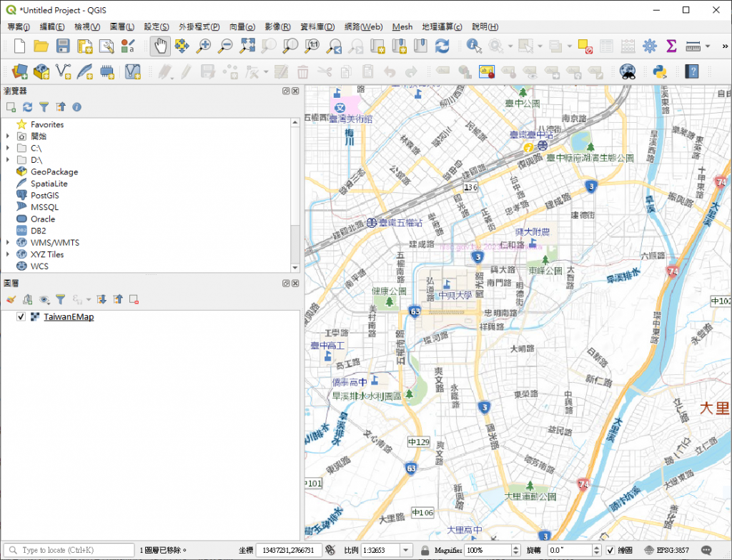
Task: Filter the Browser panel with funnel icon
Action: [44, 107]
